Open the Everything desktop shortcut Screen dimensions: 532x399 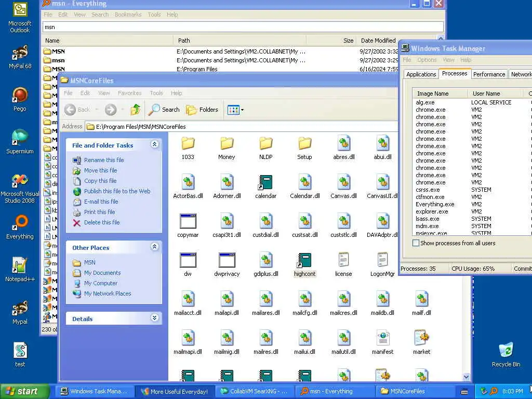(x=20, y=228)
